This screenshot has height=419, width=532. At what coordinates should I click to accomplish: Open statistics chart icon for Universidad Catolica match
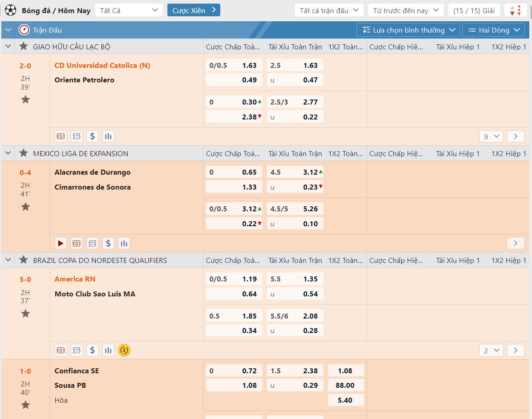pos(108,136)
